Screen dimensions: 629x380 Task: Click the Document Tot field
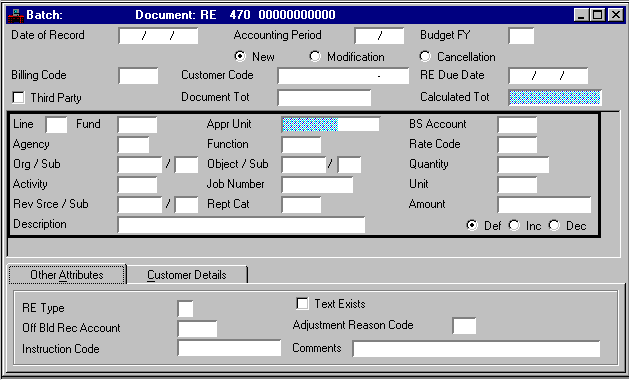pyautogui.click(x=324, y=98)
